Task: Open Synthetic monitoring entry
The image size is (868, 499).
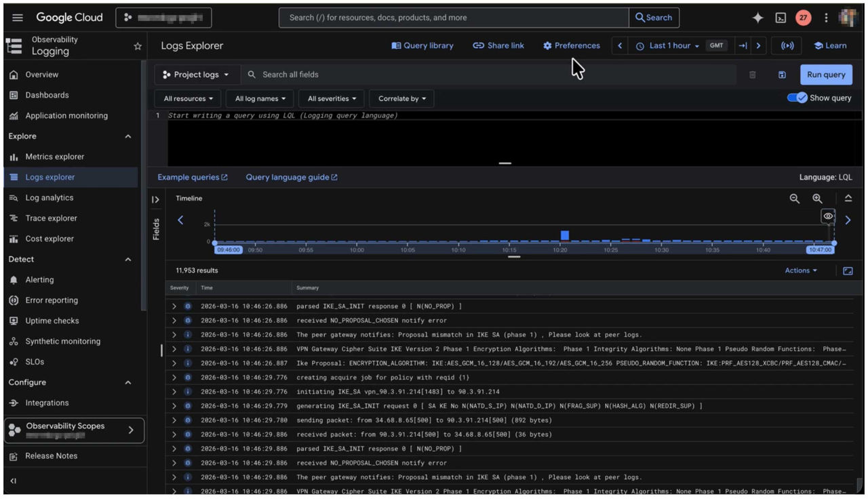Action: [70, 342]
